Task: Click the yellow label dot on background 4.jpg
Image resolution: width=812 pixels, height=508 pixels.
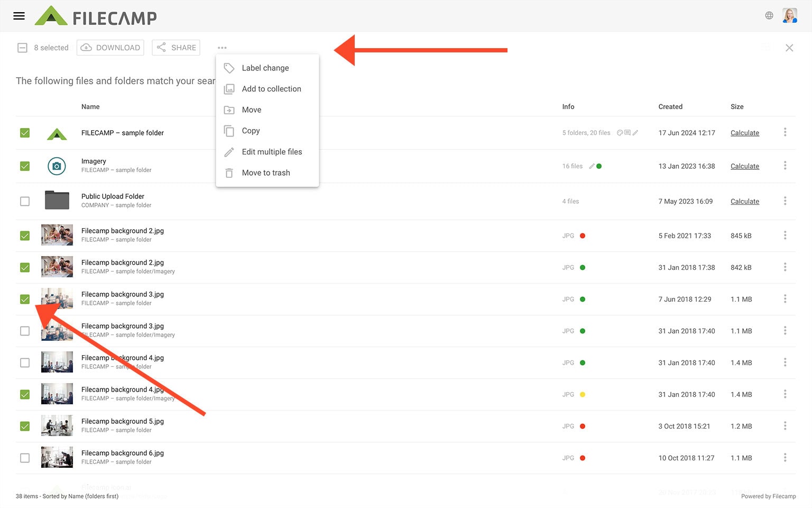Action: click(x=583, y=394)
